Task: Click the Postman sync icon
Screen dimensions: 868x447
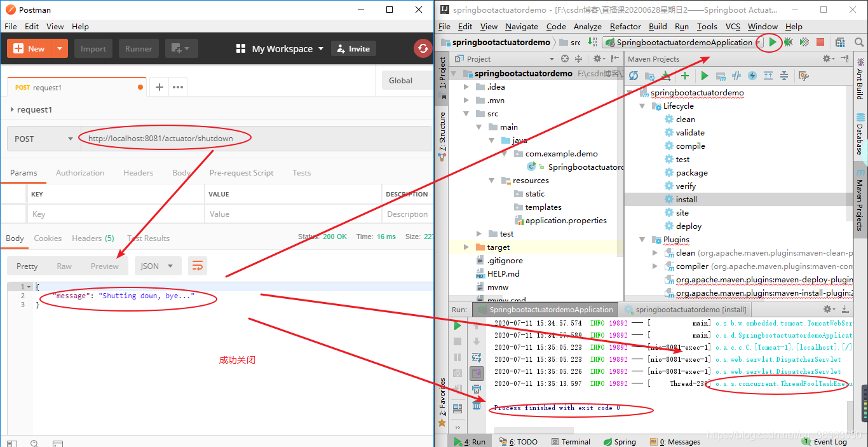Action: tap(423, 48)
